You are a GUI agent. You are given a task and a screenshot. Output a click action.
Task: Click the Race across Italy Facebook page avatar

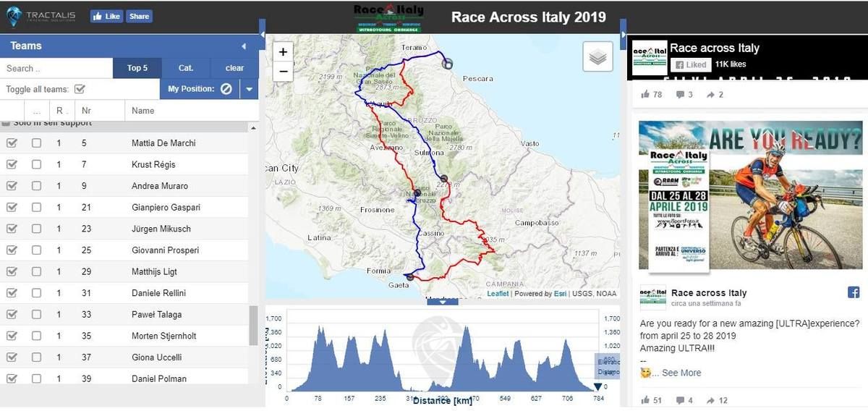point(650,58)
